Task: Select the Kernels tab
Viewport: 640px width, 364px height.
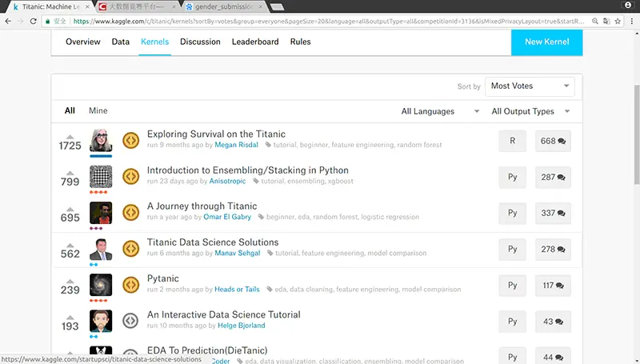Action: point(154,42)
